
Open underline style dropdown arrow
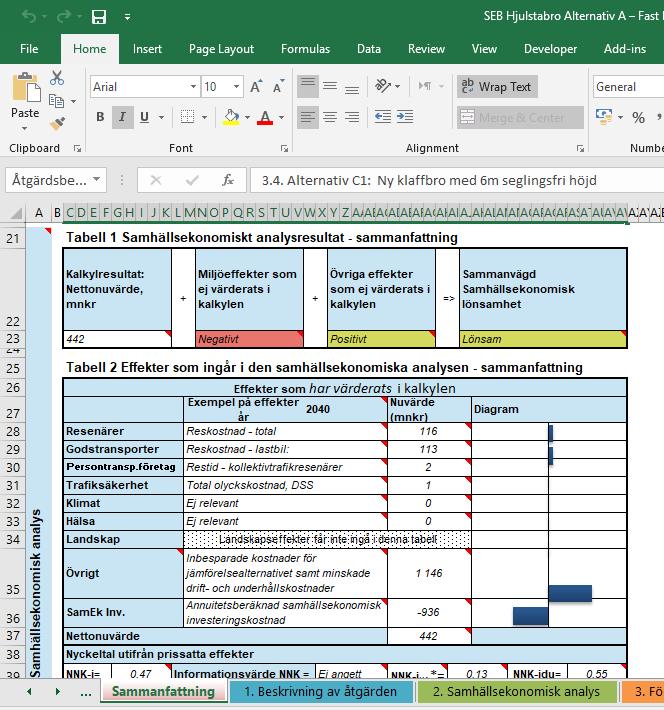[161, 118]
